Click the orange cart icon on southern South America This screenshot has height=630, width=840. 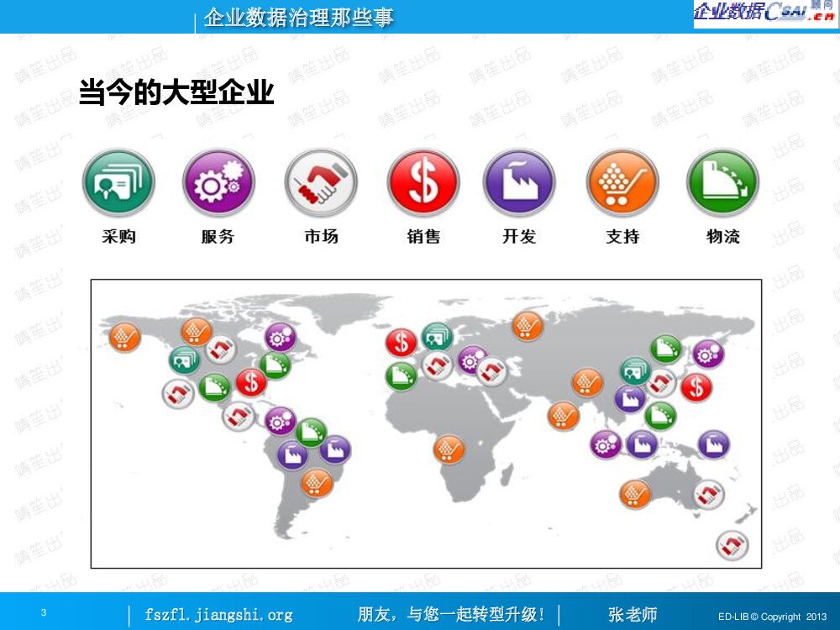318,483
